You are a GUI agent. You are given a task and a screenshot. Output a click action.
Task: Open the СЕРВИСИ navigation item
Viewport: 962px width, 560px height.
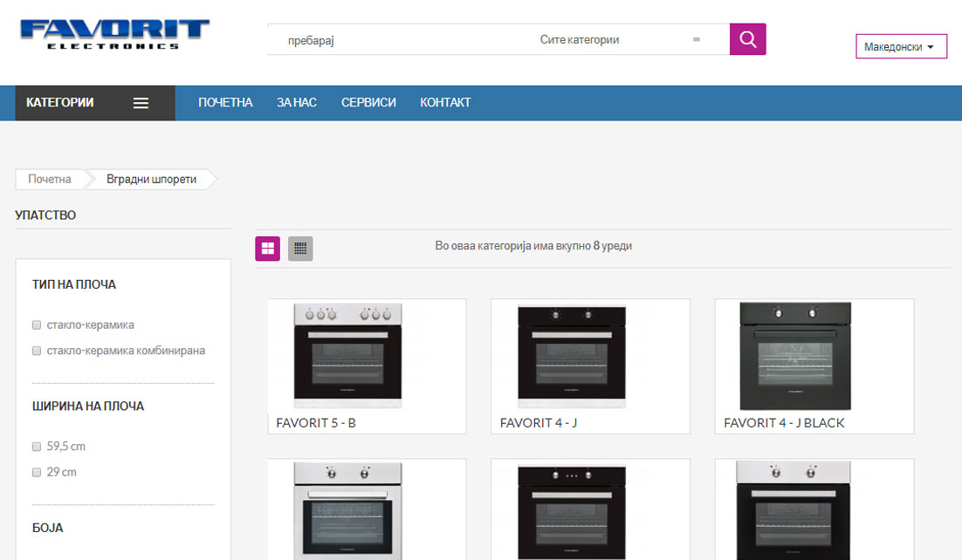click(368, 103)
